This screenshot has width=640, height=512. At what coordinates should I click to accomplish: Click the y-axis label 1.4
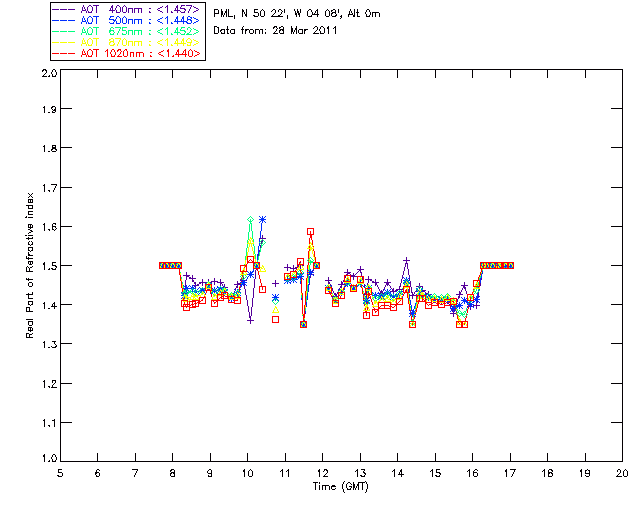pos(49,305)
